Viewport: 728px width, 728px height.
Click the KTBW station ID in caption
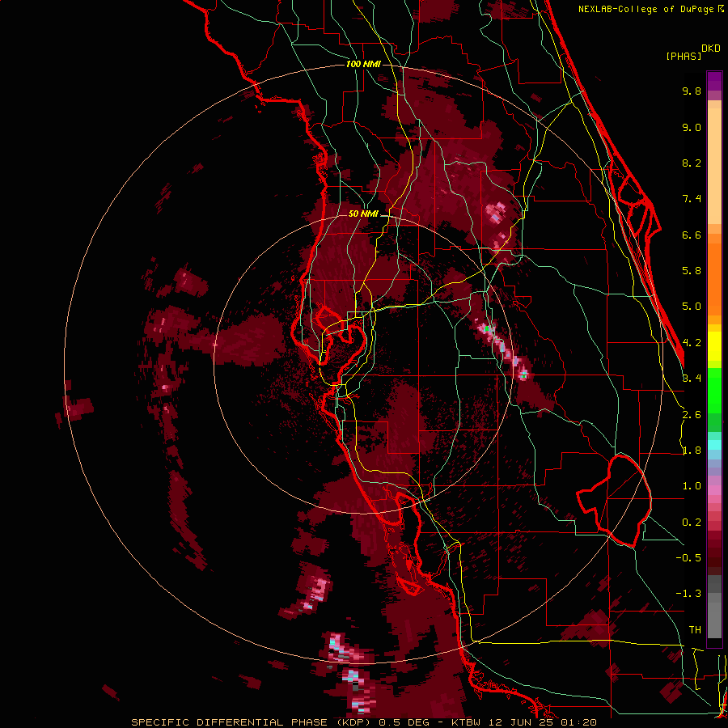click(x=468, y=722)
